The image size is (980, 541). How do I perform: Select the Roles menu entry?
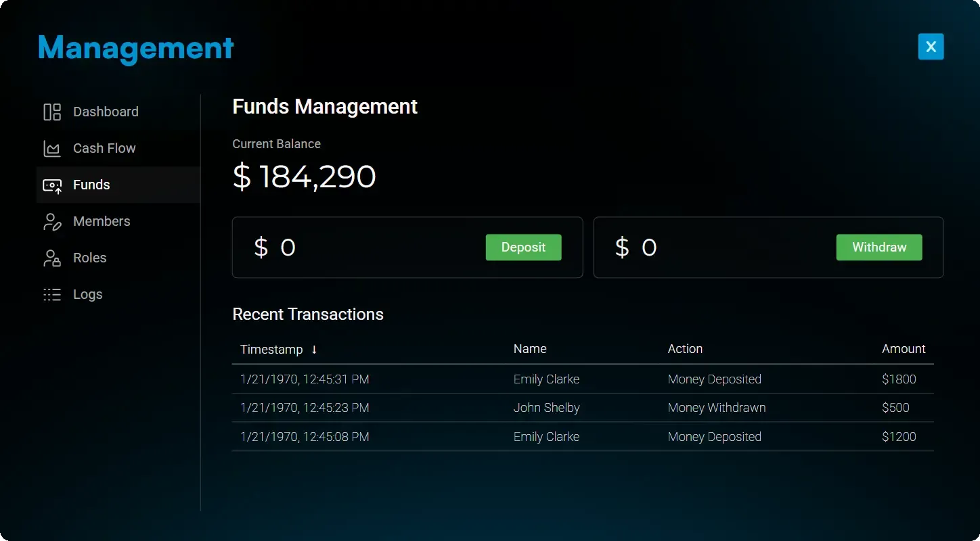click(x=90, y=258)
